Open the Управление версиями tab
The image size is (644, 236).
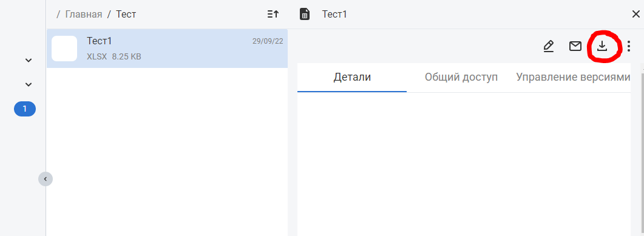coord(573,77)
